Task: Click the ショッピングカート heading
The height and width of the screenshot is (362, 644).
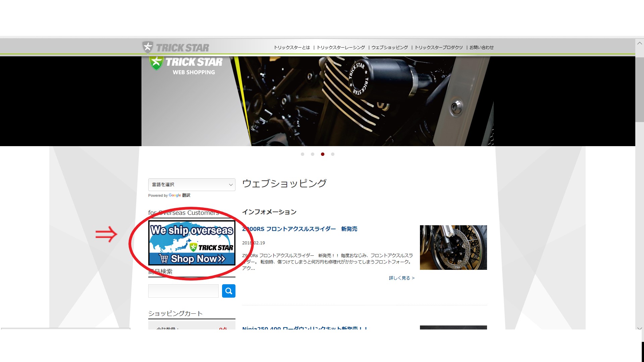Action: point(175,313)
